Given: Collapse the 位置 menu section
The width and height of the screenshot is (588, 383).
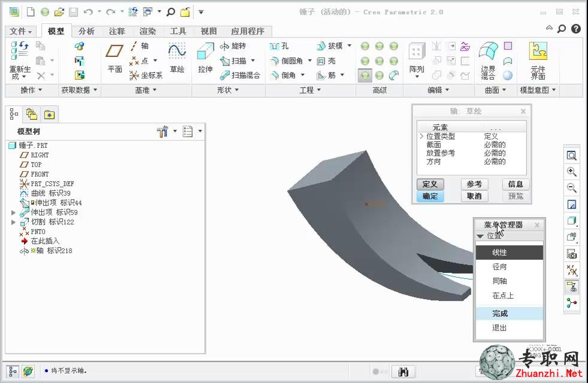Looking at the screenshot, I should (480, 236).
